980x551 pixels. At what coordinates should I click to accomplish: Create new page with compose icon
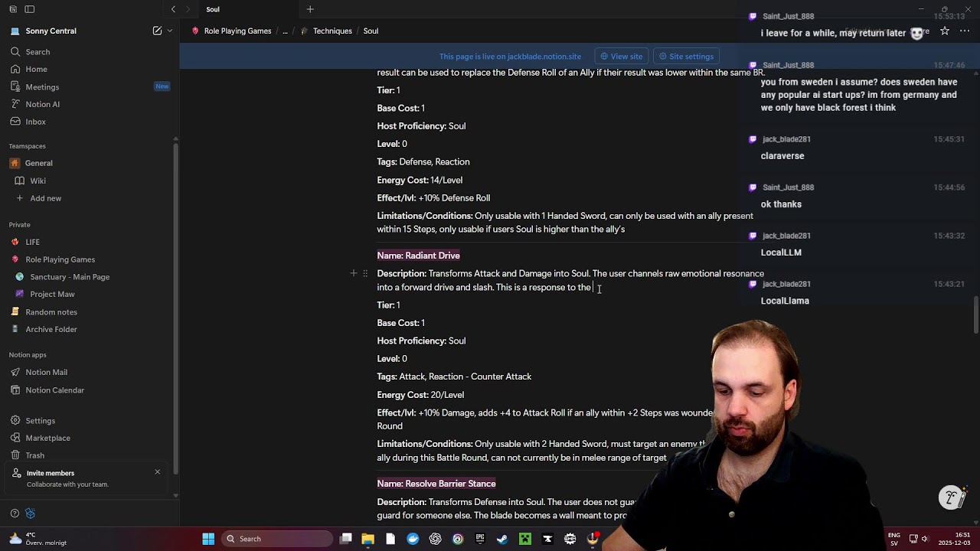click(157, 31)
